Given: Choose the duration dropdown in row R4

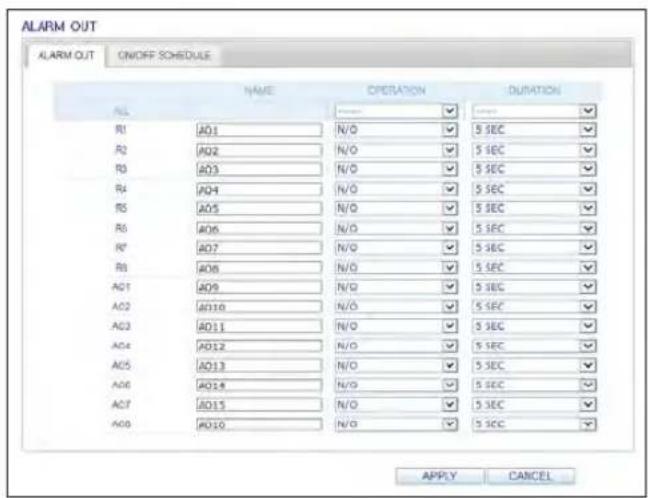Looking at the screenshot, I should pyautogui.click(x=534, y=189).
